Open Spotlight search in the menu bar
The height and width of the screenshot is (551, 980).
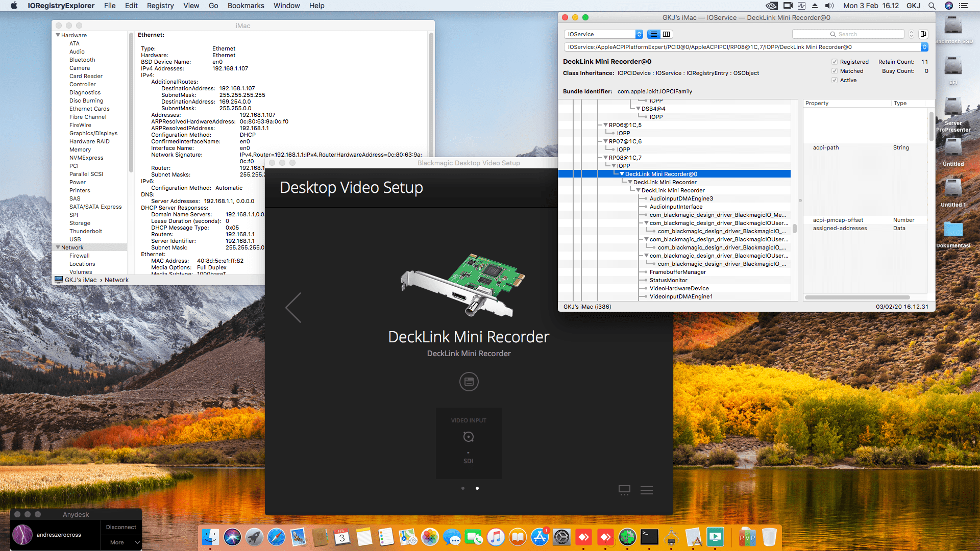(x=932, y=6)
